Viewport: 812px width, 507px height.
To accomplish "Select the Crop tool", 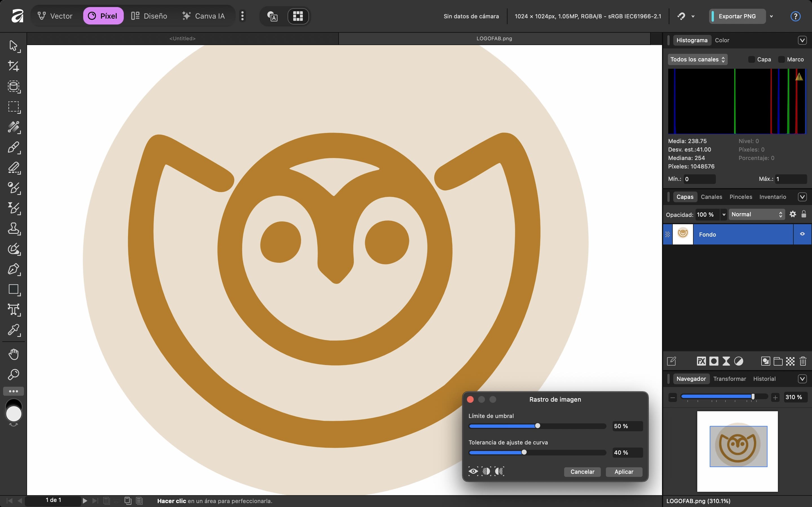I will click(14, 66).
